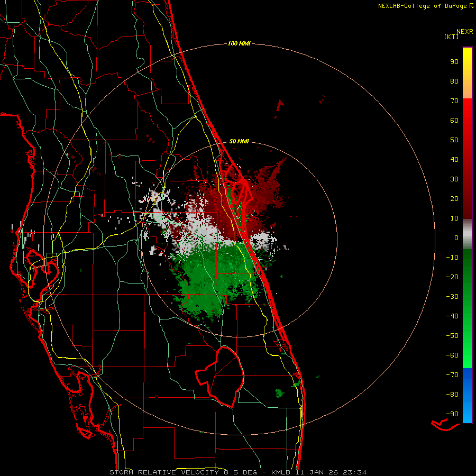The height and width of the screenshot is (476, 476).
Task: Select the 60 value on velocity scale
Action: [x=454, y=120]
